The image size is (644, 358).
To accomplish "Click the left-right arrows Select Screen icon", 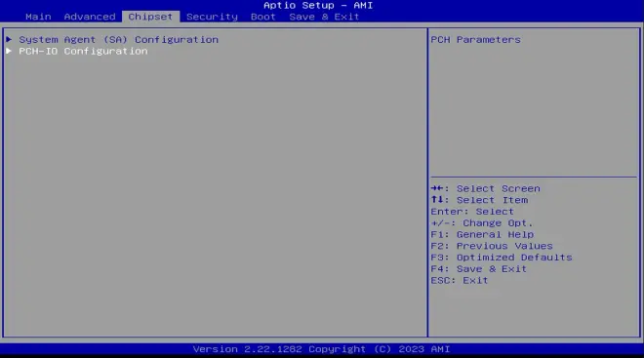I will (x=437, y=188).
